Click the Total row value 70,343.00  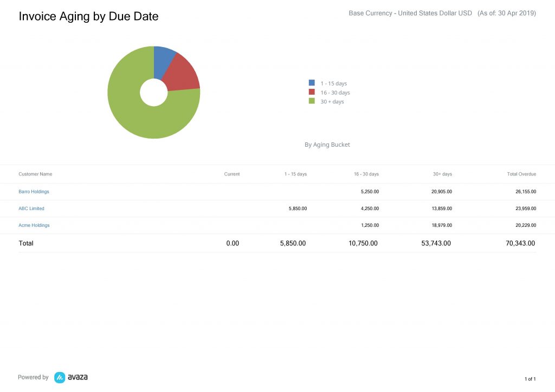pyautogui.click(x=520, y=243)
